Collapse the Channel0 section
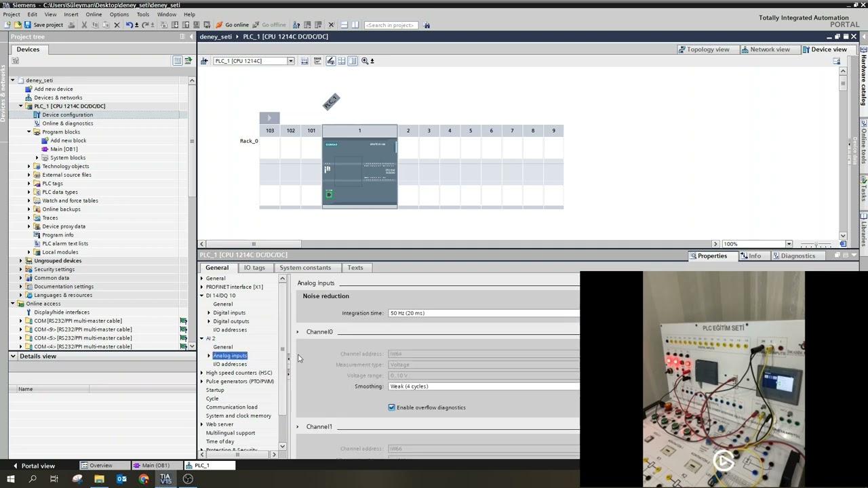Image resolution: width=868 pixels, height=488 pixels. (x=298, y=332)
